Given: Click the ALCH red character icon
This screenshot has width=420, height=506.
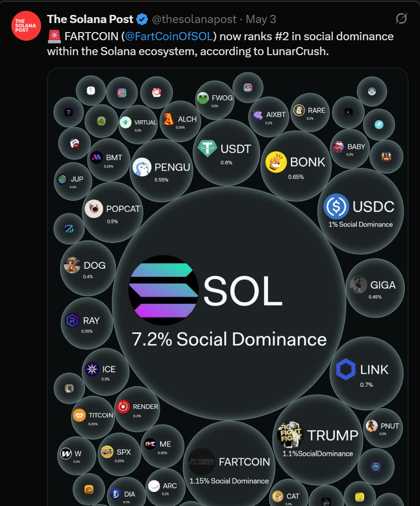Looking at the screenshot, I should [x=168, y=119].
